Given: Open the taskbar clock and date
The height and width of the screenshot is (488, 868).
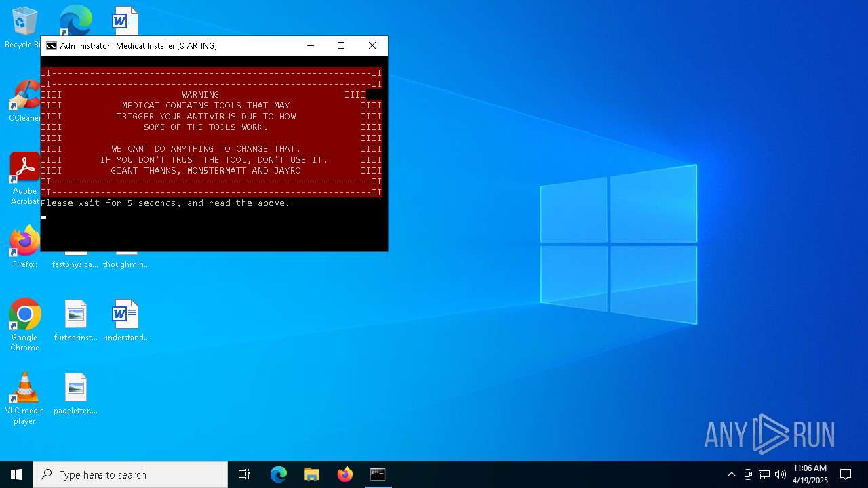Looking at the screenshot, I should [x=810, y=474].
